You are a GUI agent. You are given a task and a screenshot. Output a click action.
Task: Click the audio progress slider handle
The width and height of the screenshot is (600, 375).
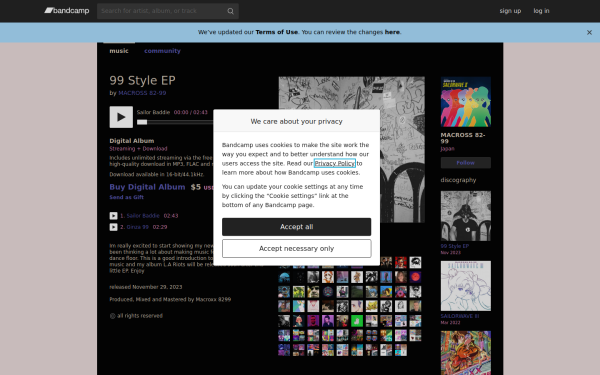coord(142,122)
